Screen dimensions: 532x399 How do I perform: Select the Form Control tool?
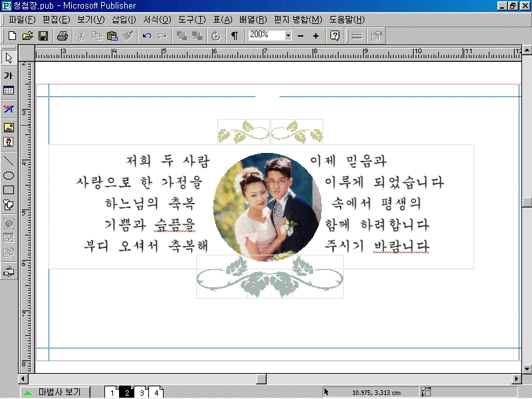point(9,238)
